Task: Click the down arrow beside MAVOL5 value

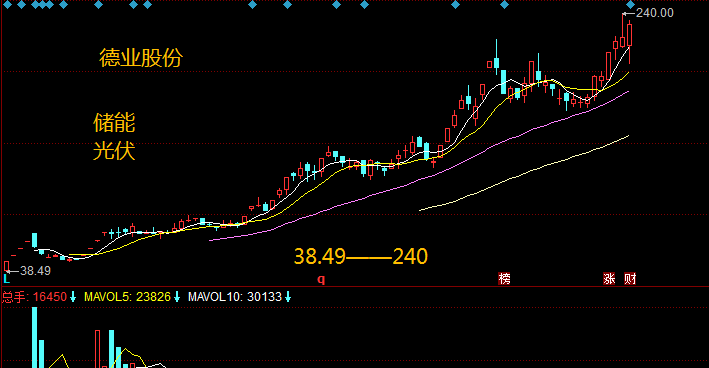Action: coord(177,297)
